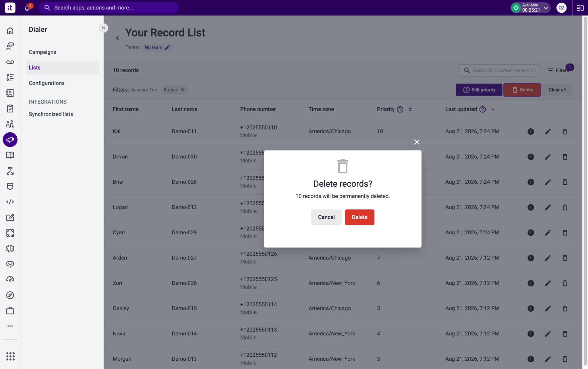
Task: Remove the Bronze filter chip
Action: [183, 90]
